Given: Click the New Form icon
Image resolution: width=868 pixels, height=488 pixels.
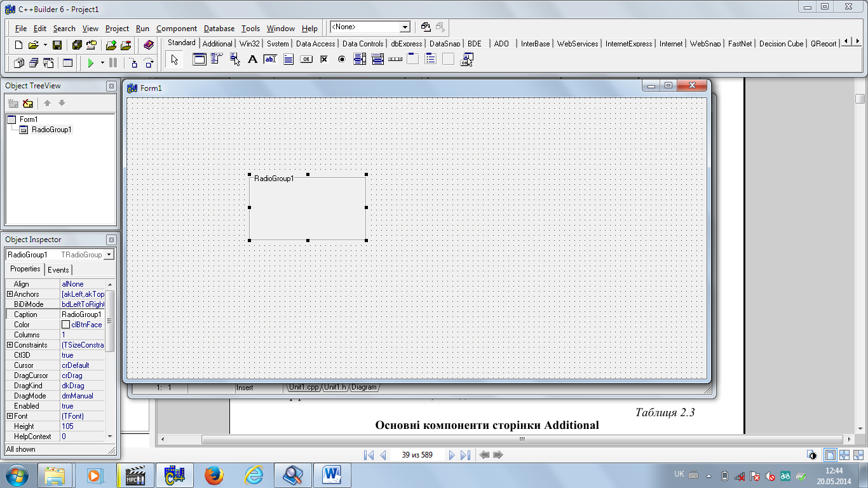Looking at the screenshot, I should [x=67, y=63].
